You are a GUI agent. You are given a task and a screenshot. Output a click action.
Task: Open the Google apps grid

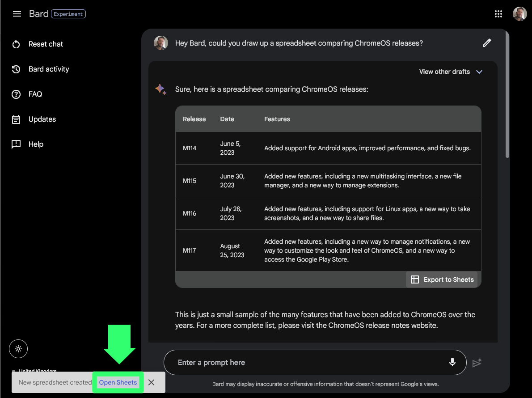point(498,13)
